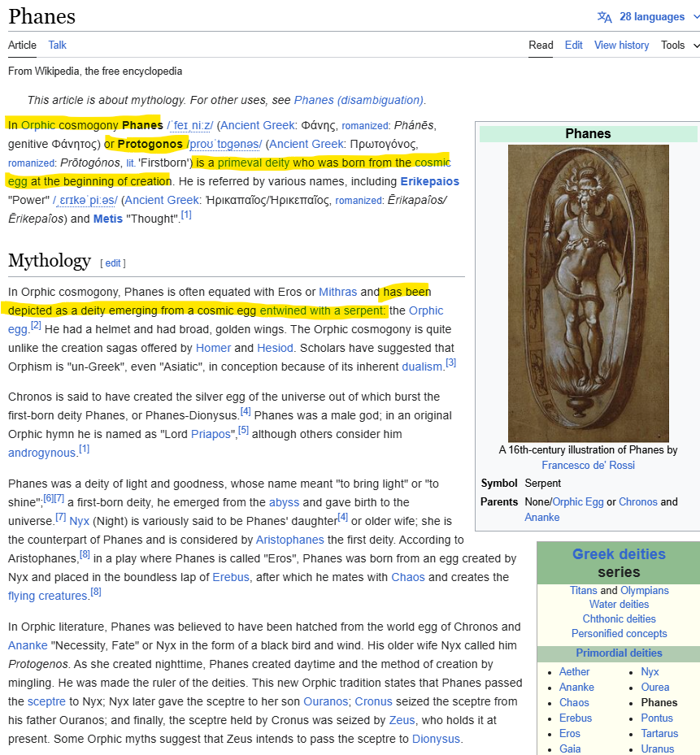Switch to the Talk tab
Image resolution: width=700 pixels, height=755 pixels.
(58, 46)
